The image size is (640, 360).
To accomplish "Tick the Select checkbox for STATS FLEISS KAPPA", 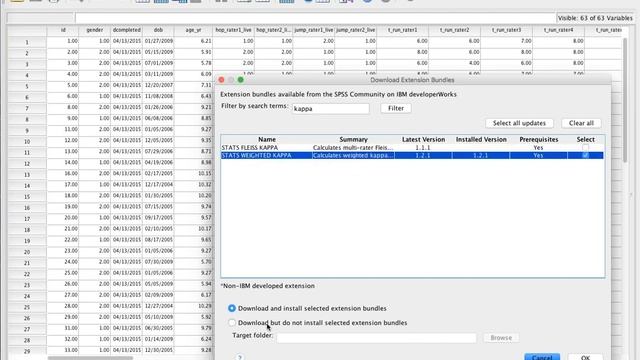I will pos(585,148).
